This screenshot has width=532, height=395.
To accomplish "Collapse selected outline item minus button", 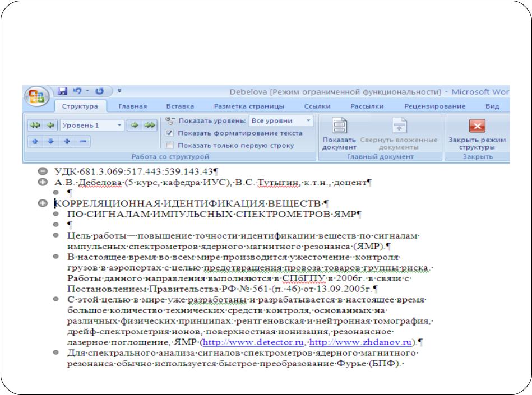I will pyautogui.click(x=82, y=141).
